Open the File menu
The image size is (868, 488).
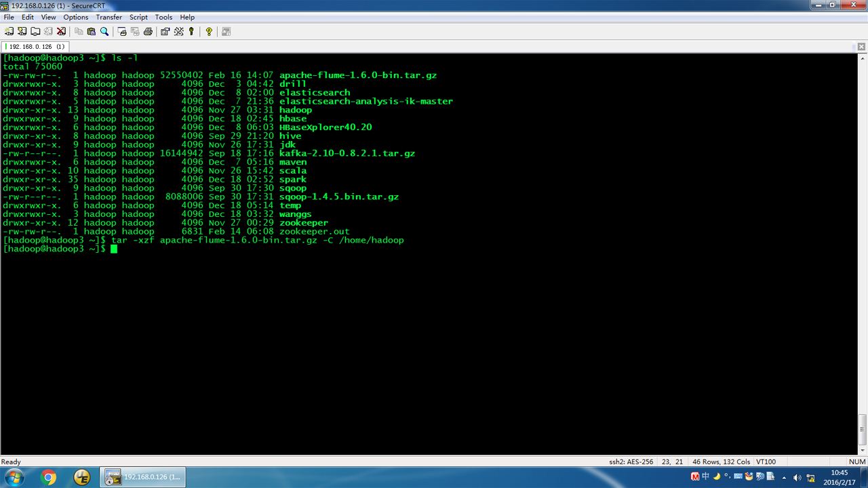[x=9, y=17]
